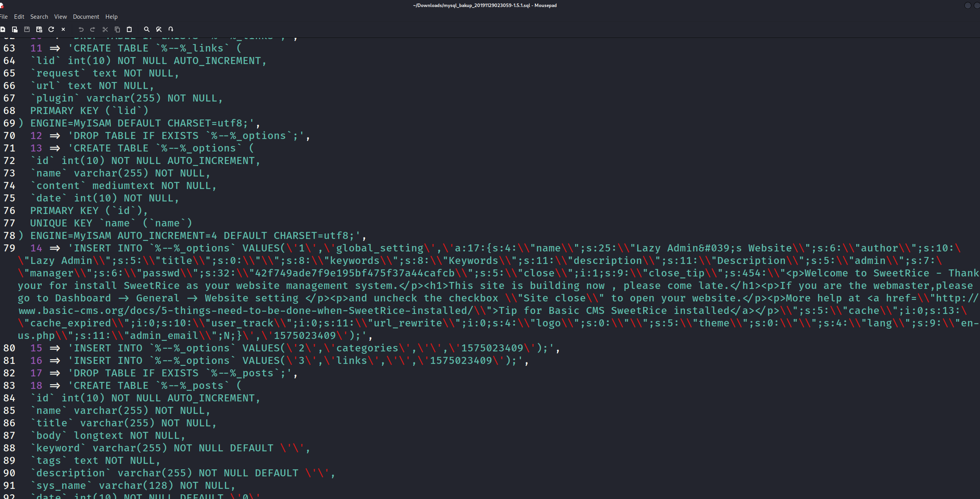Click the Open file toolbar icon
The width and height of the screenshot is (980, 499).
15,29
